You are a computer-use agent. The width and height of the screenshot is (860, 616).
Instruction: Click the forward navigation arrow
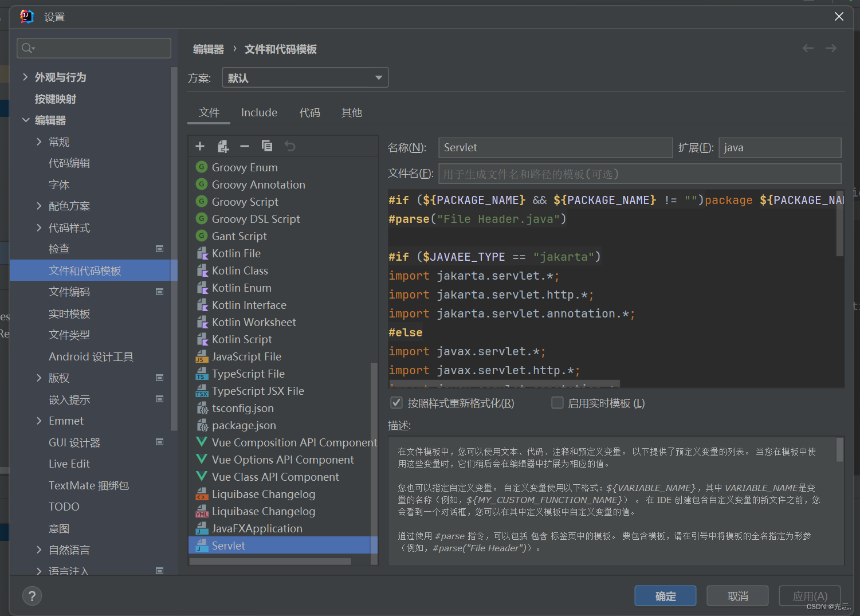point(831,49)
